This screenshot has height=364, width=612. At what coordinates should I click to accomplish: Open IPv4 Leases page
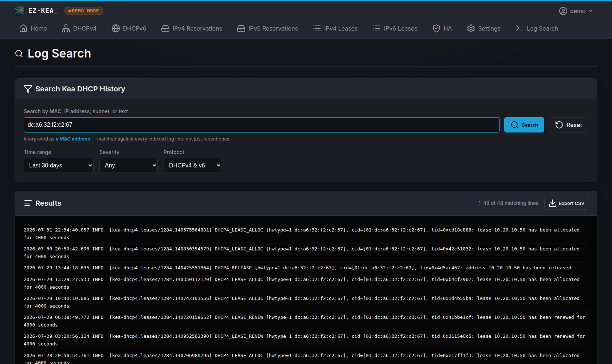[x=335, y=28]
